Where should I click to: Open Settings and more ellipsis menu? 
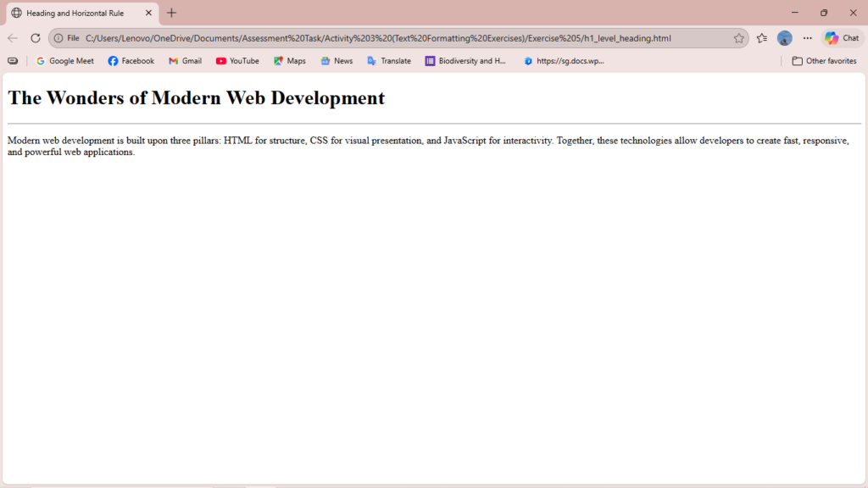pos(807,38)
